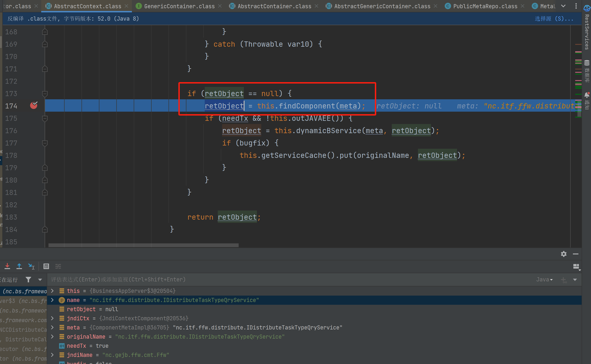
Task: Click the frames filter funnel icon
Action: tap(28, 280)
